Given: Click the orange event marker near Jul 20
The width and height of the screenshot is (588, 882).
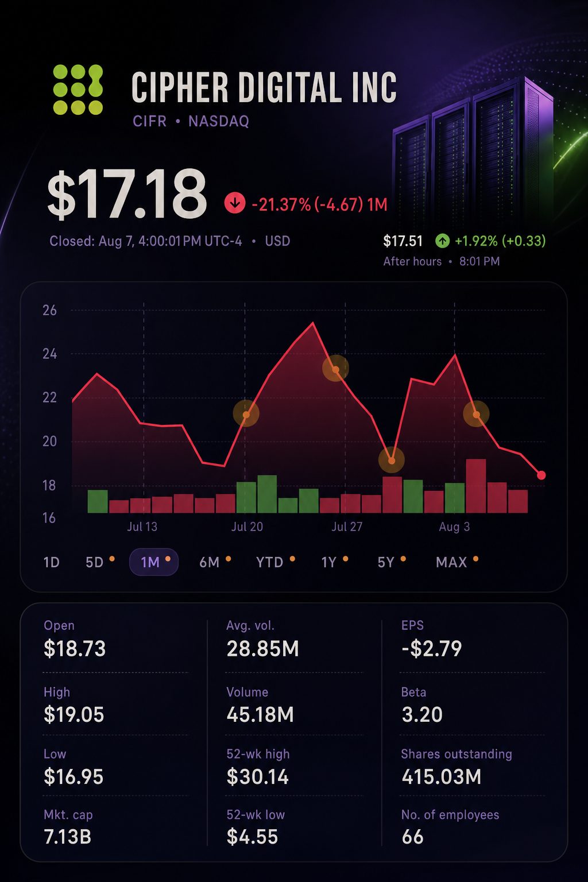Looking at the screenshot, I should [246, 413].
